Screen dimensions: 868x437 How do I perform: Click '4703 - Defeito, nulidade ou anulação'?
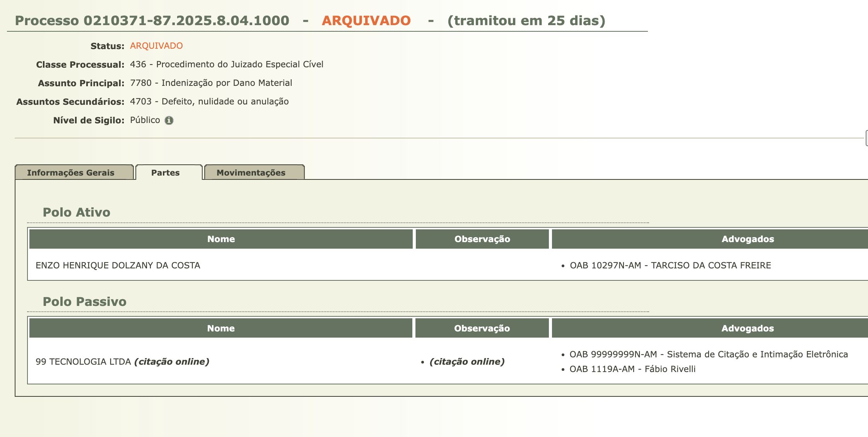click(209, 101)
